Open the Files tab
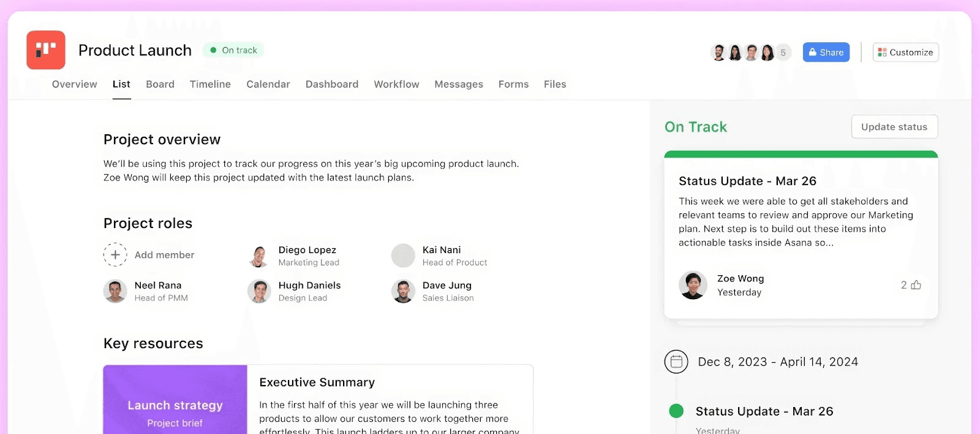The width and height of the screenshot is (980, 434). (x=555, y=84)
